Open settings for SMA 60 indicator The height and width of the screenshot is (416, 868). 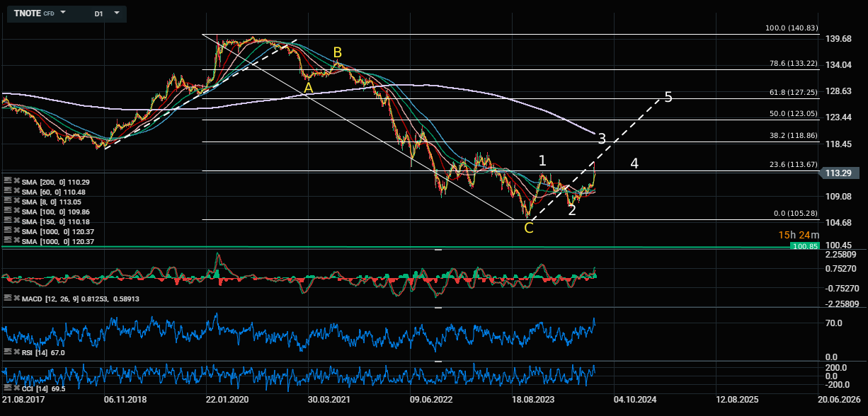click(7, 192)
